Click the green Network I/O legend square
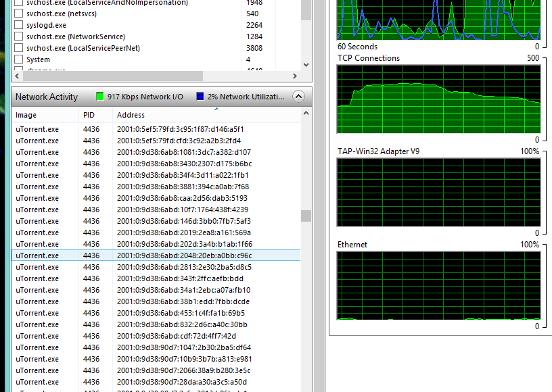The width and height of the screenshot is (552, 392). click(x=100, y=97)
